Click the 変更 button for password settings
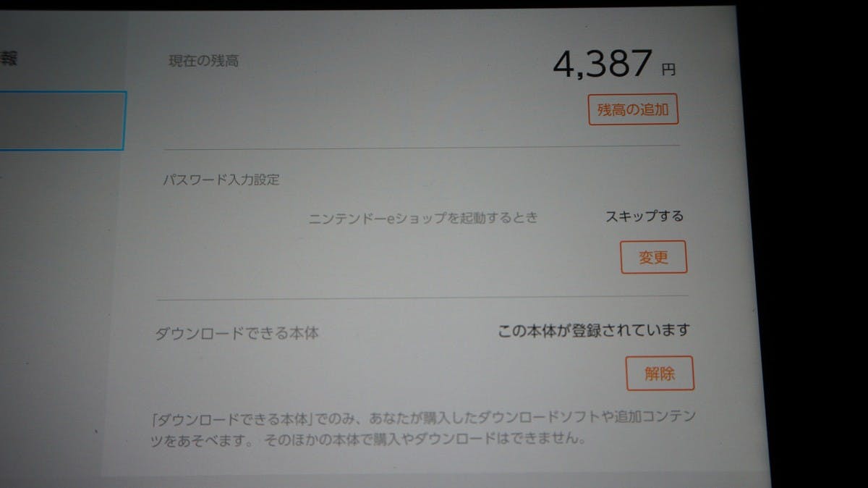The image size is (868, 488). 653,257
